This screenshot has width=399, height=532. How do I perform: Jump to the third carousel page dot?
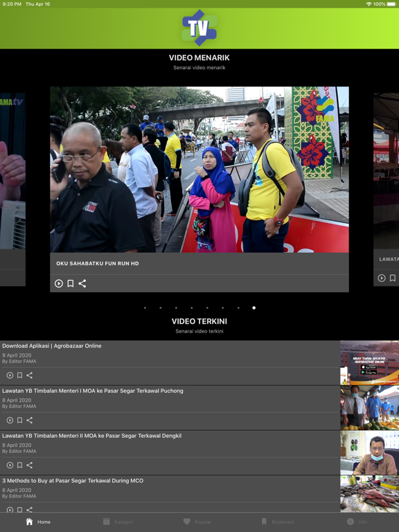click(x=176, y=308)
